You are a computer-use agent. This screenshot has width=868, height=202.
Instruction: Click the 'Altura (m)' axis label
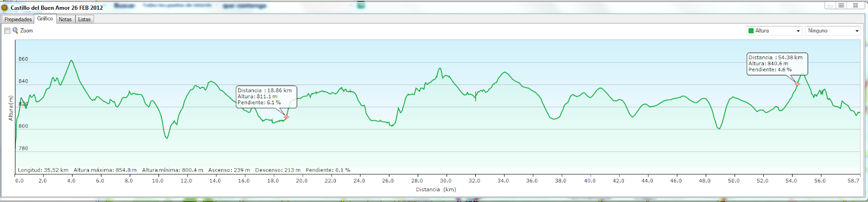[x=10, y=108]
